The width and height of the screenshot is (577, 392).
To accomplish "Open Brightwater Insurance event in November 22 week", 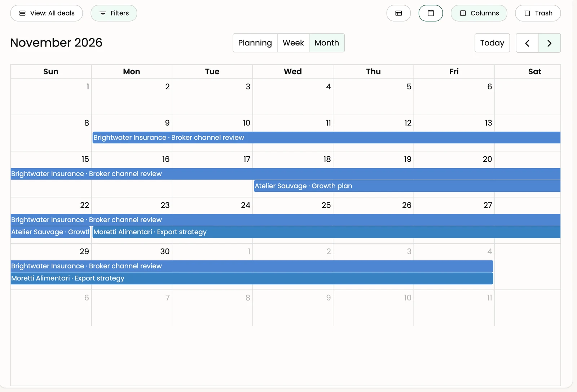I will pos(286,220).
